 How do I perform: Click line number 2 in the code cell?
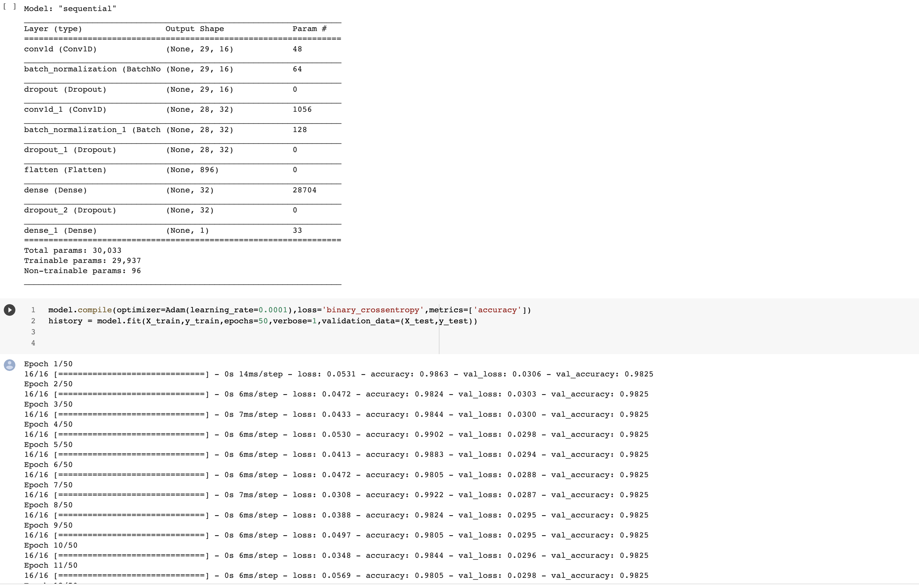click(x=33, y=321)
